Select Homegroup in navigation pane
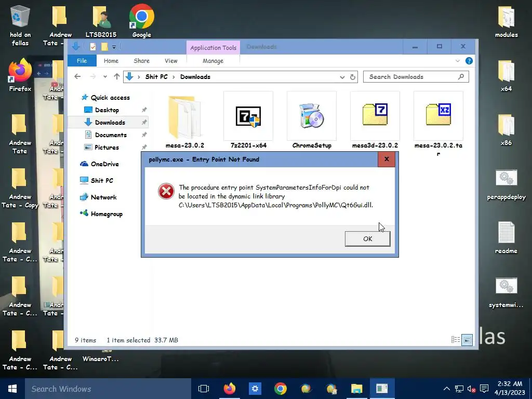The image size is (532, 399). pos(106,214)
